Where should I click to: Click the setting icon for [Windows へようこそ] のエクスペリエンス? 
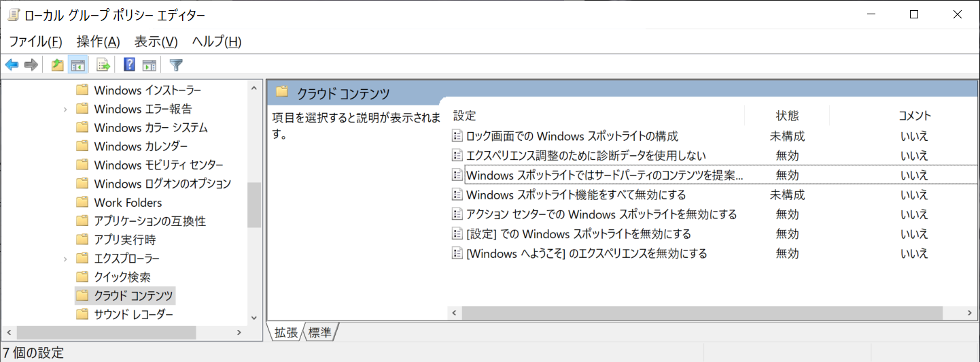(457, 254)
